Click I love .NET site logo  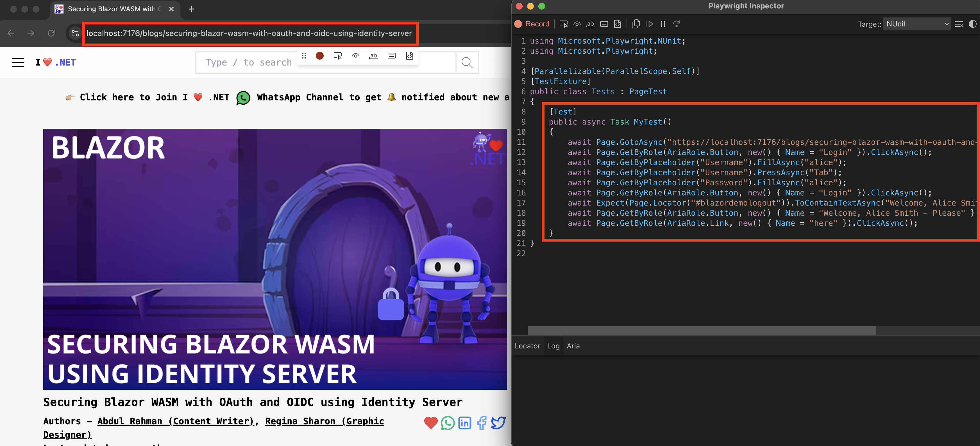coord(56,62)
